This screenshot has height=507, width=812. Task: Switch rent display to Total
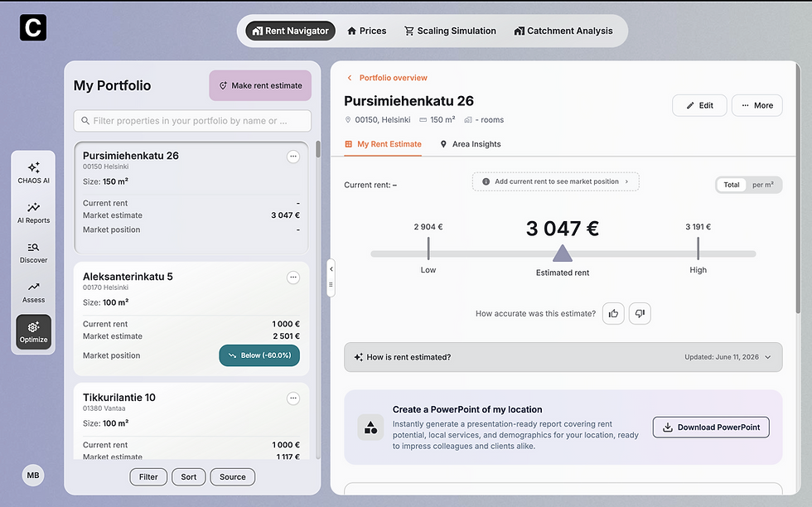point(731,185)
